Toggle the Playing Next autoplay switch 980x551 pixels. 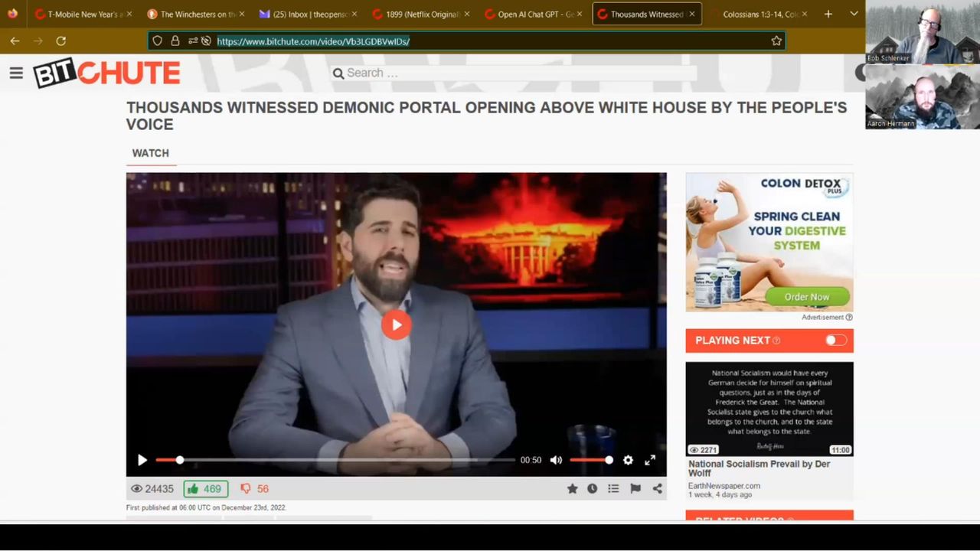tap(835, 341)
